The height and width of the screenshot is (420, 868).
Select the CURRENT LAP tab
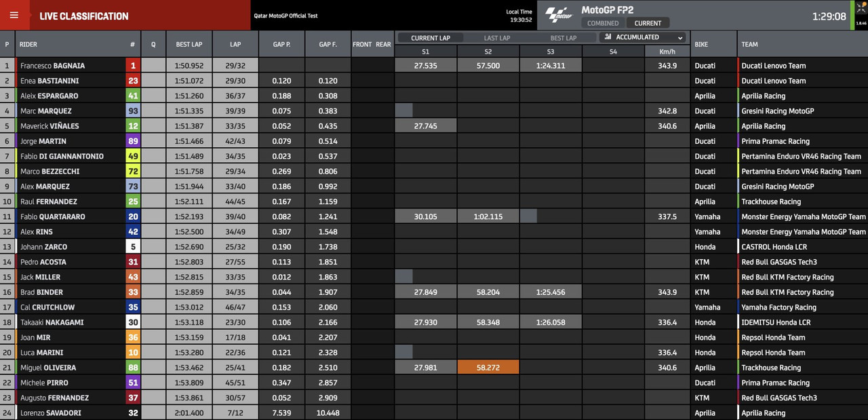431,38
